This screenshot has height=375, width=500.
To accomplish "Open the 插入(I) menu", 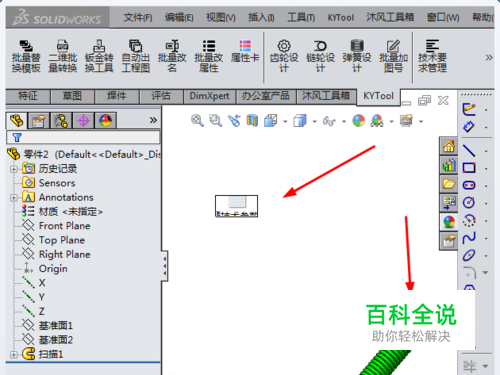I will coord(261,17).
